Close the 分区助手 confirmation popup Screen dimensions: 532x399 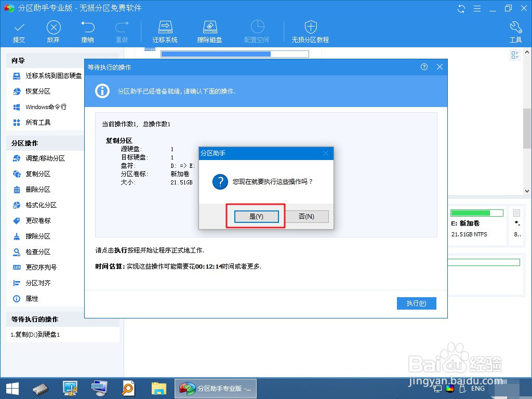click(x=326, y=153)
